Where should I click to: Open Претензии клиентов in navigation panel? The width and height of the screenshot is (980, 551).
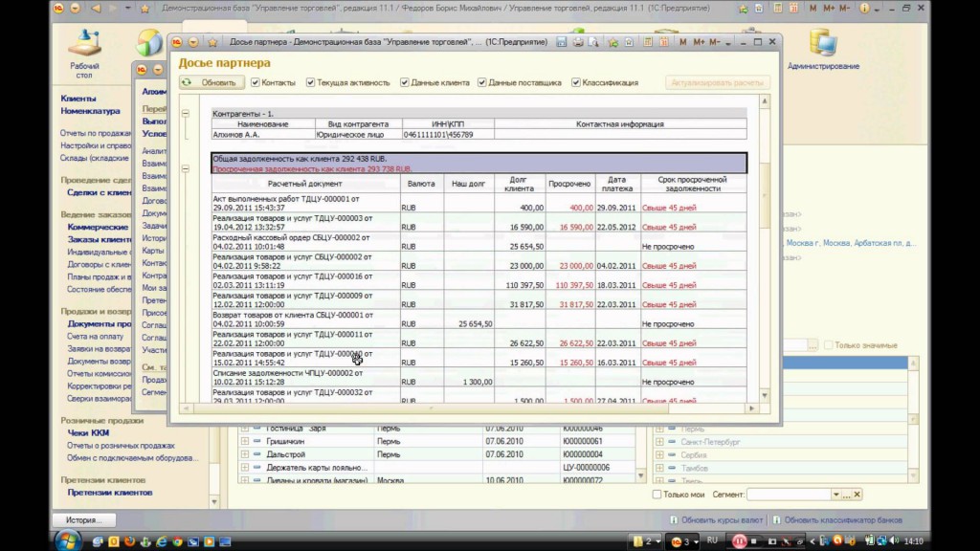point(110,493)
